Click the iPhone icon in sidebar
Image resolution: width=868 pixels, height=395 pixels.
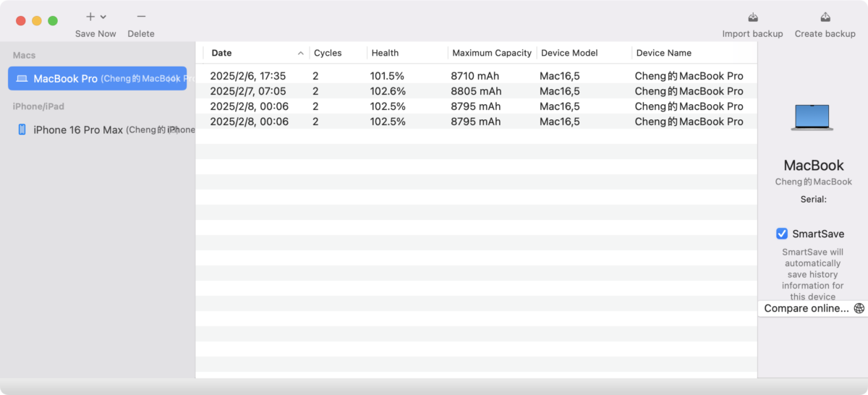tap(22, 129)
